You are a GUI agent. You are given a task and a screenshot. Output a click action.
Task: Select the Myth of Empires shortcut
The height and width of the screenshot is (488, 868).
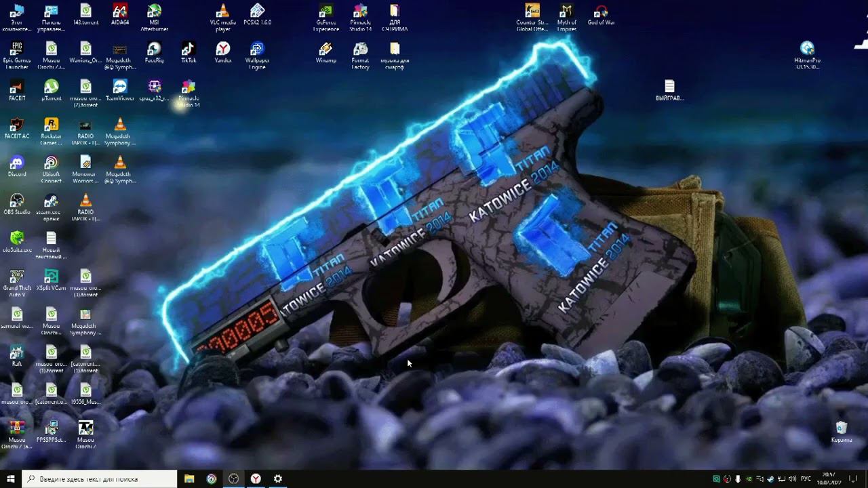567,18
